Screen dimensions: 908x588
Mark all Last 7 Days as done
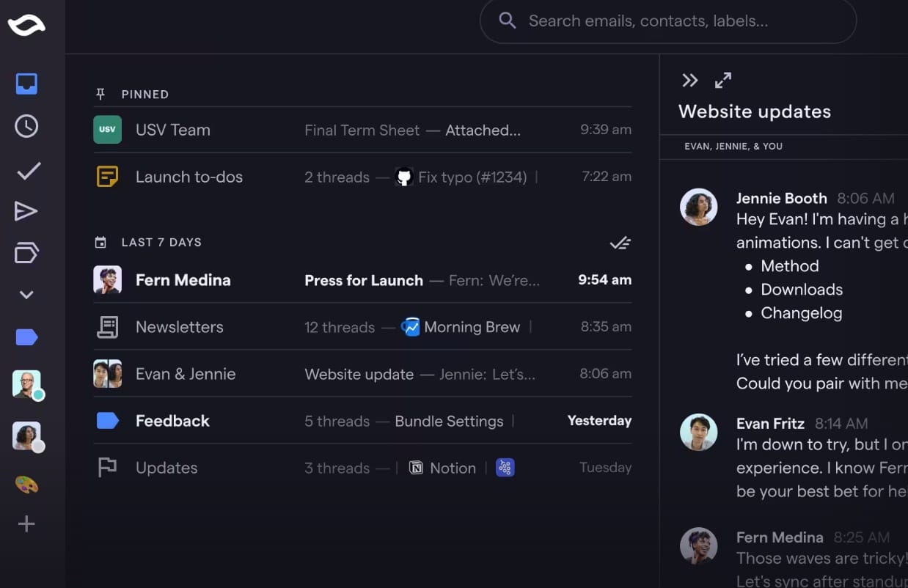(620, 243)
